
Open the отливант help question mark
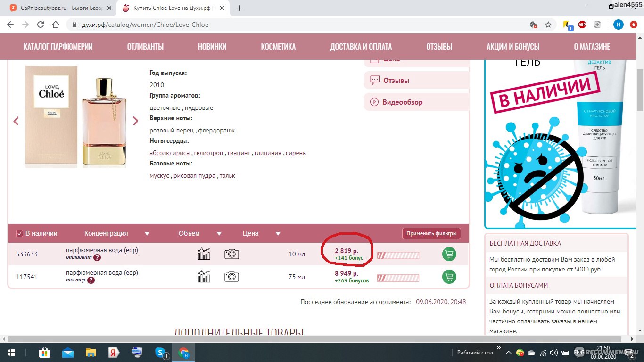point(97,257)
